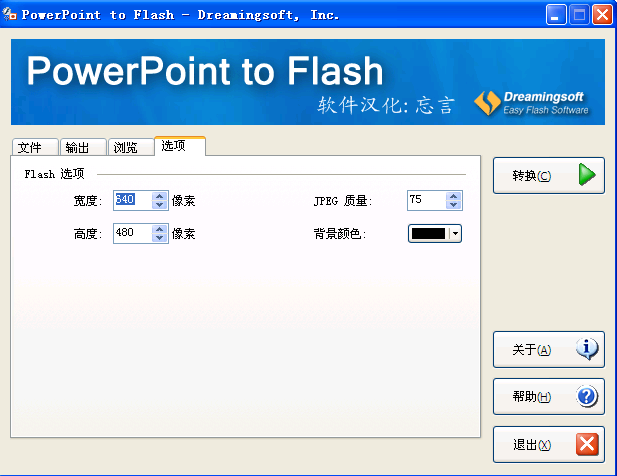Click the info bubble icon on 关于
Viewport: 617px width, 476px height.
(x=587, y=349)
